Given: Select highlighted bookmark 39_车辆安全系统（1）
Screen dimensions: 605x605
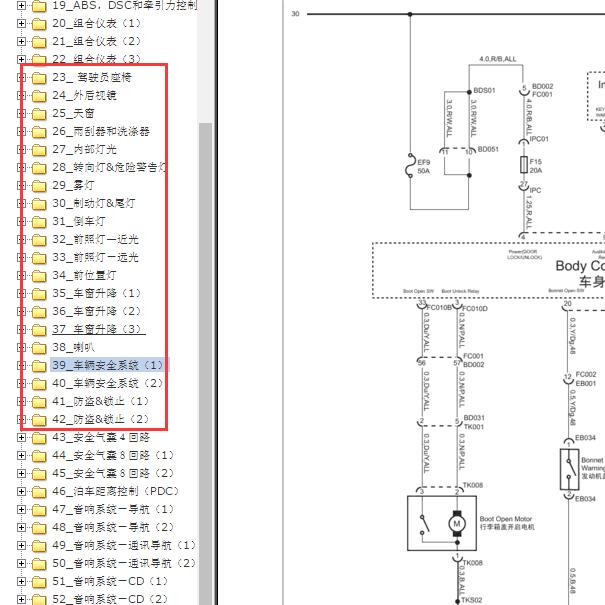Looking at the screenshot, I should click(x=109, y=365).
